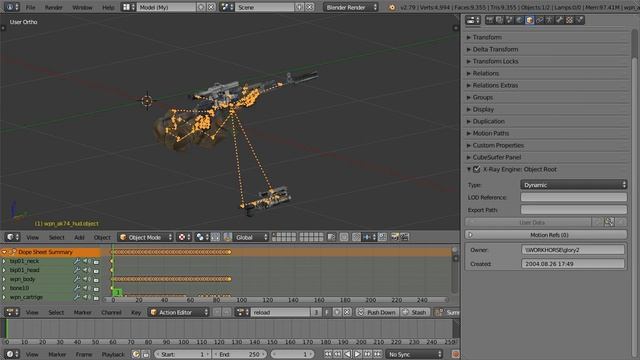Lock the bone10 channel

pos(96,289)
